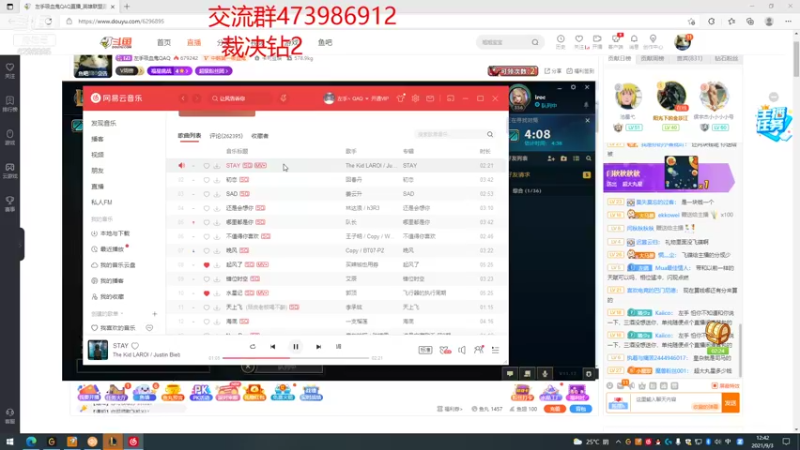Screen dimensions: 800x450
Task: Open 我喜欢的音乐 playlist
Action: point(113,328)
